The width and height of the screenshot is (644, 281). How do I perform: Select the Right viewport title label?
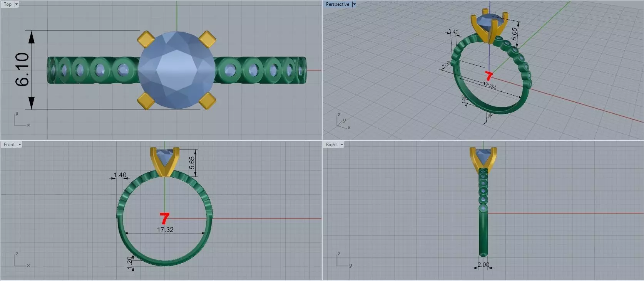tap(331, 145)
